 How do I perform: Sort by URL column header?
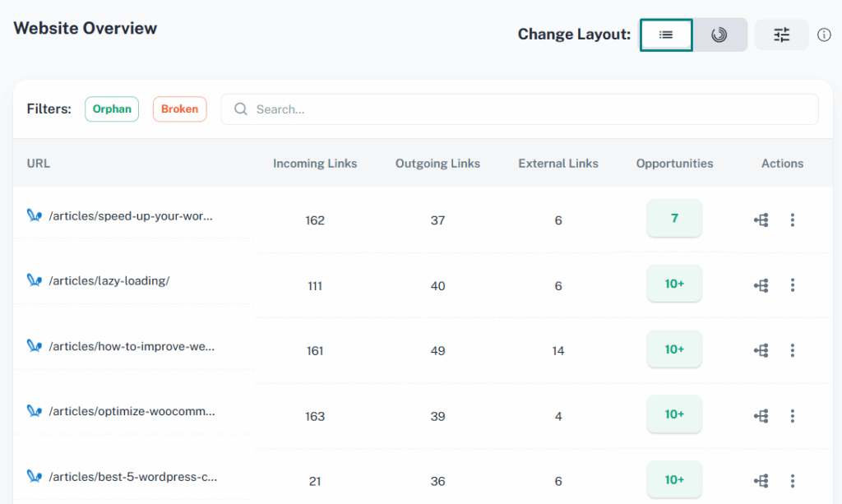click(x=39, y=164)
